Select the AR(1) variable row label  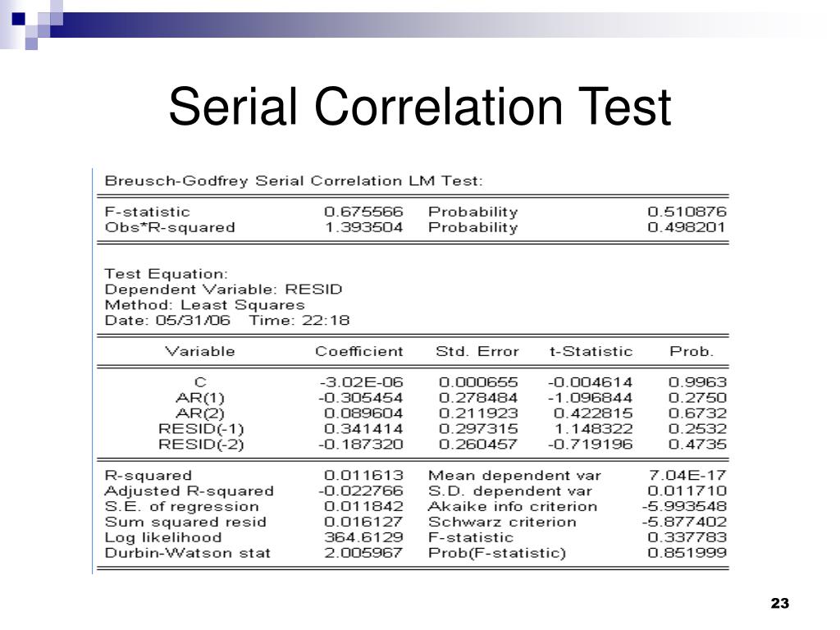[x=199, y=397]
